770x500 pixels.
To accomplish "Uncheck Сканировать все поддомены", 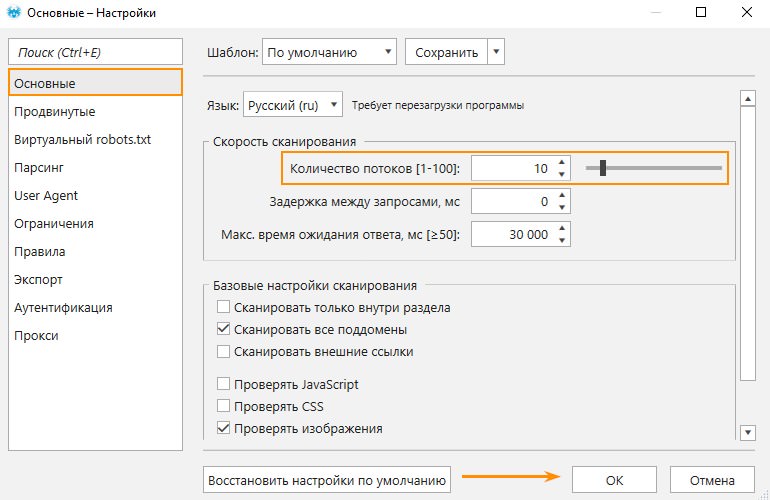I will point(223,329).
